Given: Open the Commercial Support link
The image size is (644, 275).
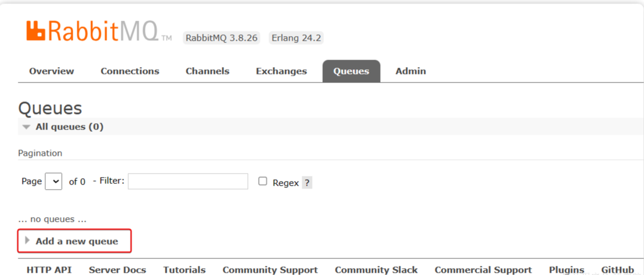Looking at the screenshot, I should click(483, 270).
